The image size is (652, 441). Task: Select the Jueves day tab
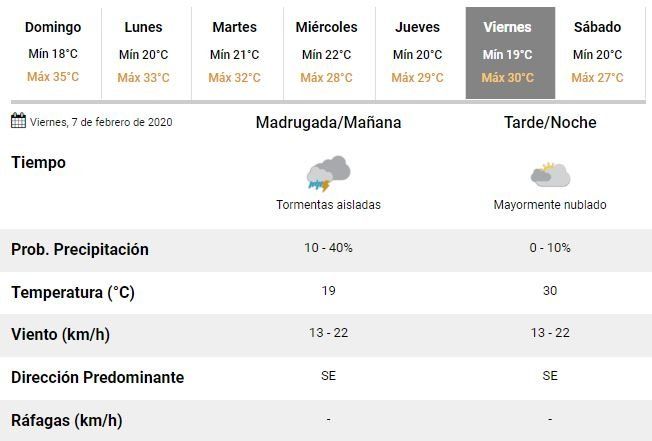coord(417,52)
